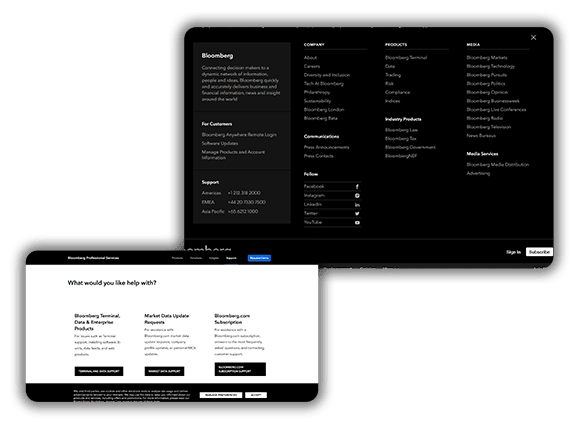Click 'What would you like help with?' heading

tap(112, 283)
